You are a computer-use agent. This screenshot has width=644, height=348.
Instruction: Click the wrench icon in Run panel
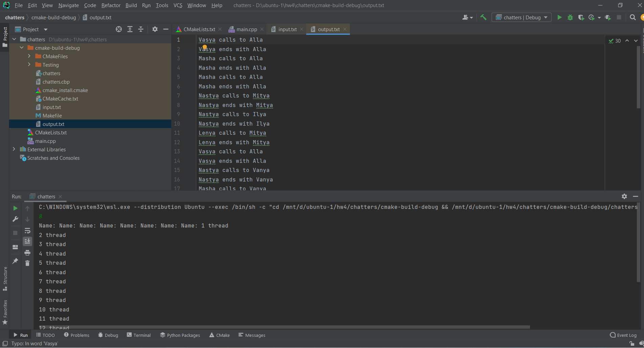tap(15, 219)
